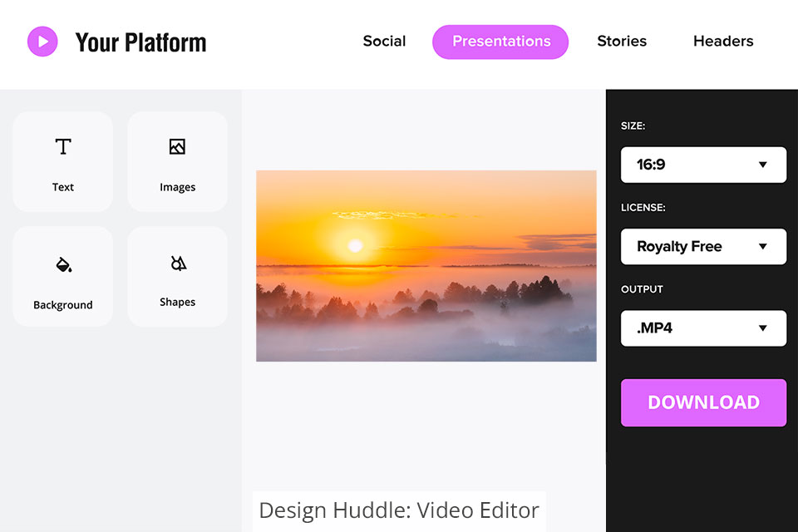Click the Your Platform title text
Image resolution: width=798 pixels, height=532 pixels.
pos(141,42)
